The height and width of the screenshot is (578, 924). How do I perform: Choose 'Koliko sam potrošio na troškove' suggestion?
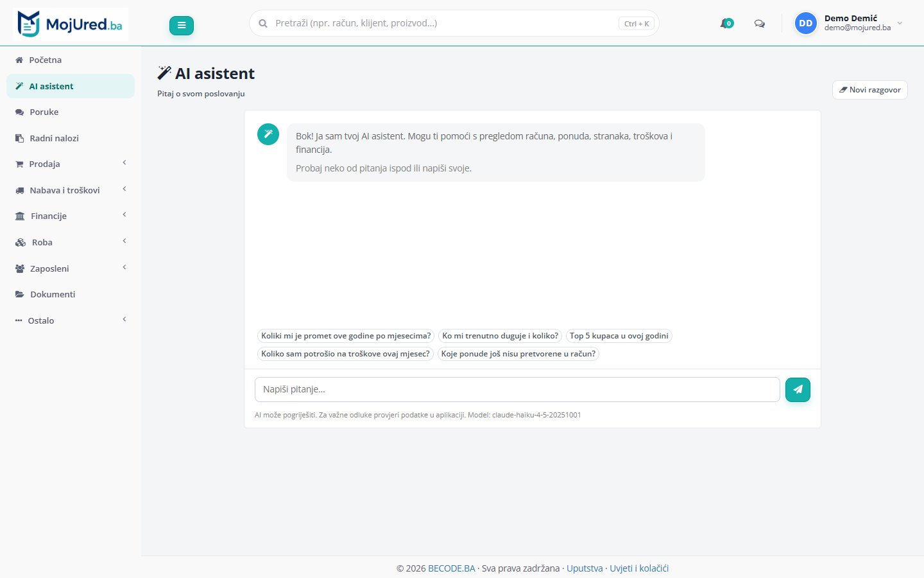pos(345,354)
